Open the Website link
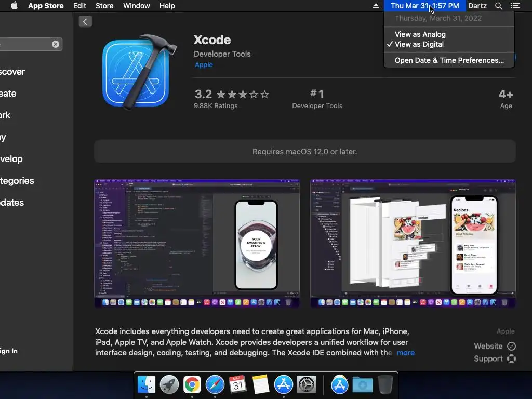This screenshot has width=532, height=399. (488, 346)
